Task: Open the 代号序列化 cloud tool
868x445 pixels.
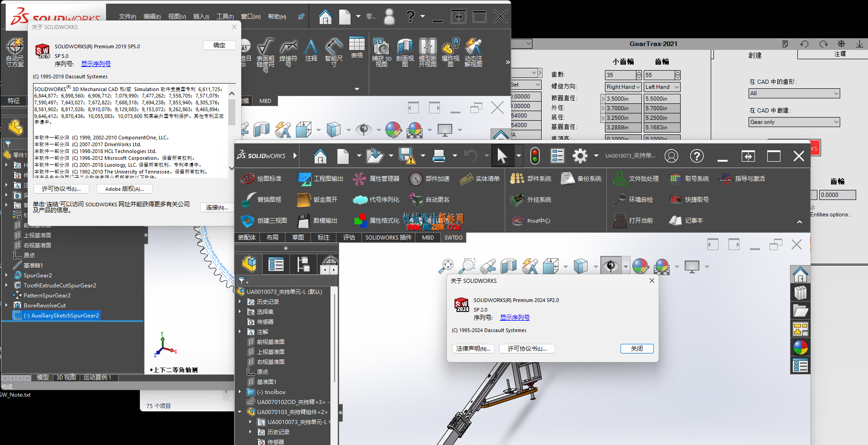Action: click(x=376, y=199)
